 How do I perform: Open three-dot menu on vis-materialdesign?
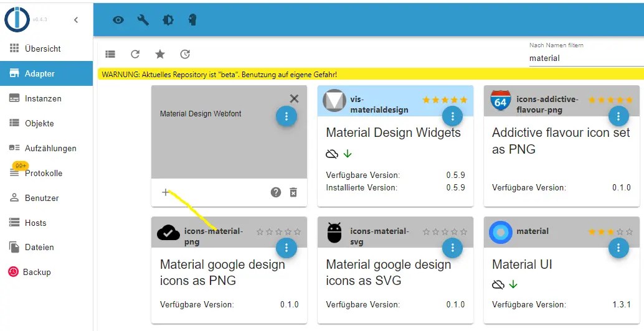coord(453,116)
